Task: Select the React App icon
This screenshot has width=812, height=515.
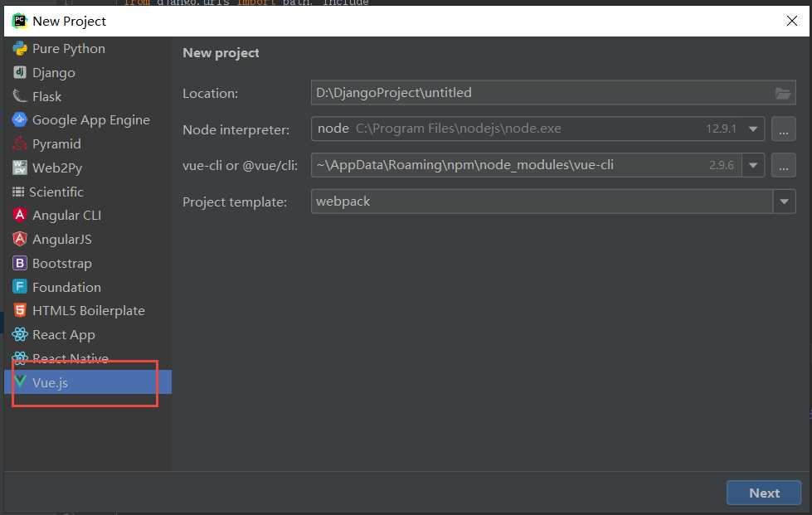Action: pos(20,334)
